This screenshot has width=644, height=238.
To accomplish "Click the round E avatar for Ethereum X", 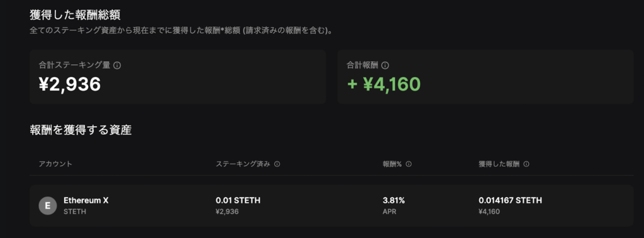I will 48,206.
